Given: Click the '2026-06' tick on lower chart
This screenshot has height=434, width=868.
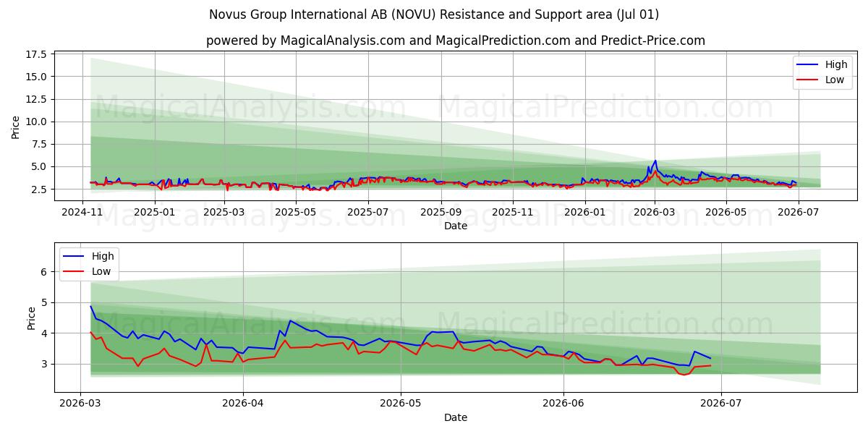Looking at the screenshot, I should pos(563,404).
